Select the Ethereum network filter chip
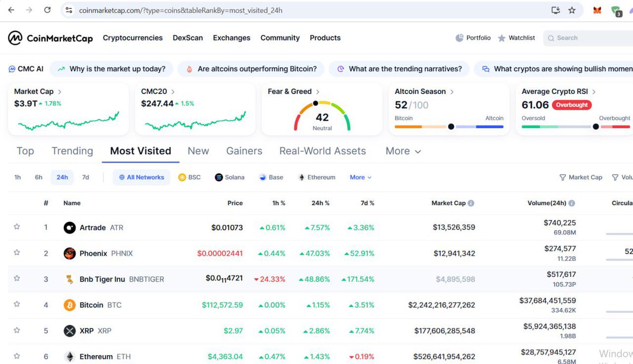The height and width of the screenshot is (364, 633). click(x=316, y=177)
